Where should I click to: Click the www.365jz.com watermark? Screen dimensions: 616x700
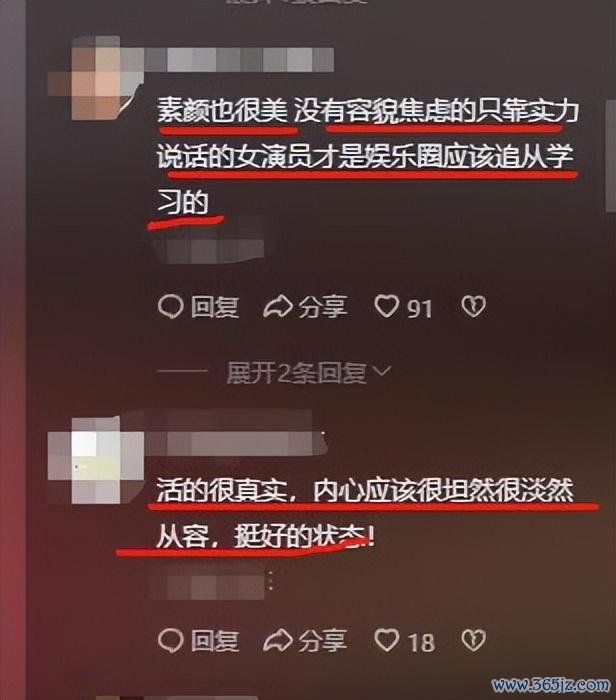click(550, 685)
